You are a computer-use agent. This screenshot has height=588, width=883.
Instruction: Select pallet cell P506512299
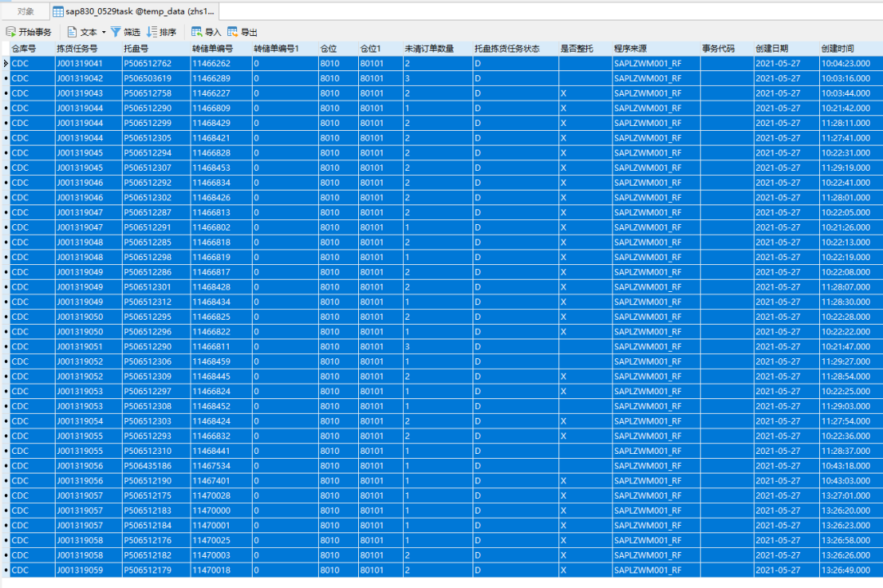156,123
